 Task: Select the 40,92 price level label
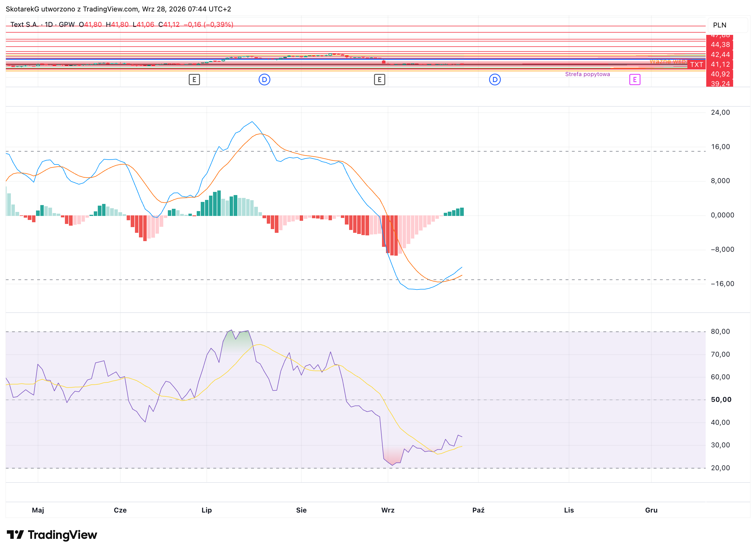click(x=720, y=74)
